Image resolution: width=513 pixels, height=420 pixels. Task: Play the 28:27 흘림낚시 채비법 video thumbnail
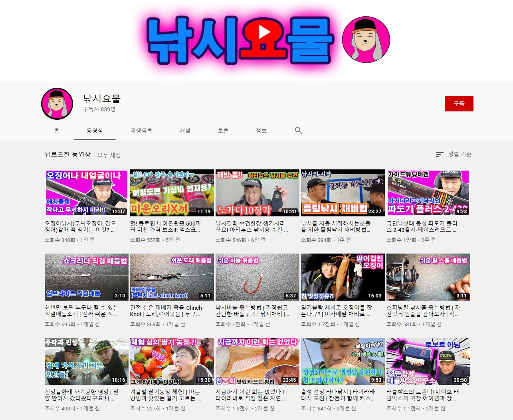click(343, 193)
